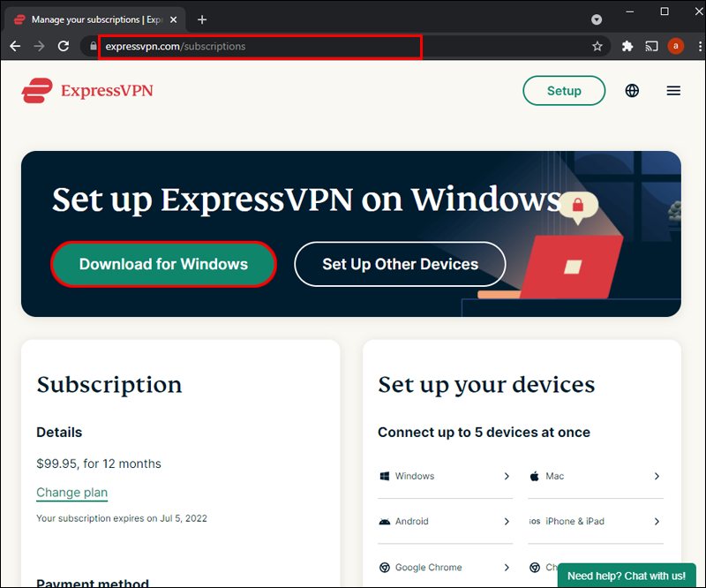Click the subscription expires on Jul 5, 2022 text
The image size is (706, 588).
pos(122,518)
